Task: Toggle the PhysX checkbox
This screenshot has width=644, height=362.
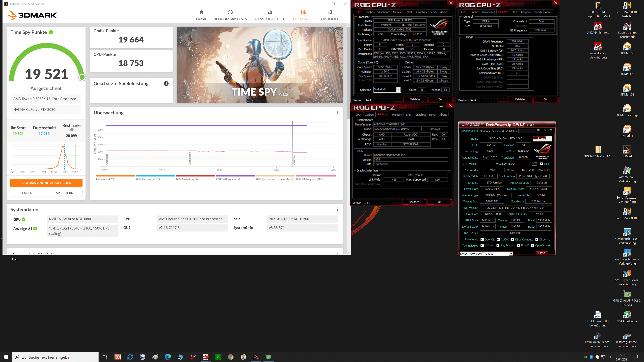Action: coord(519,246)
